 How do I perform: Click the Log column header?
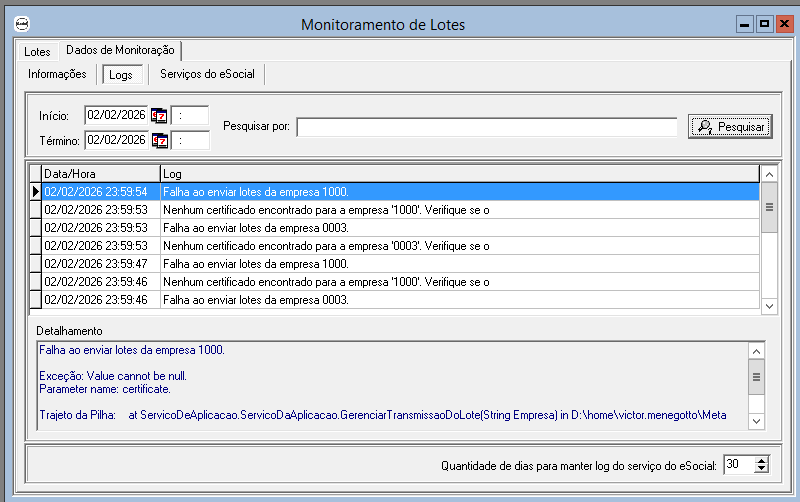tap(460, 174)
